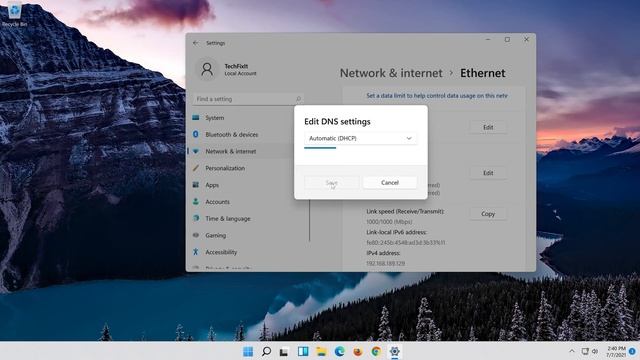Launch Firefox from taskbar
The image size is (640, 360).
click(x=358, y=351)
